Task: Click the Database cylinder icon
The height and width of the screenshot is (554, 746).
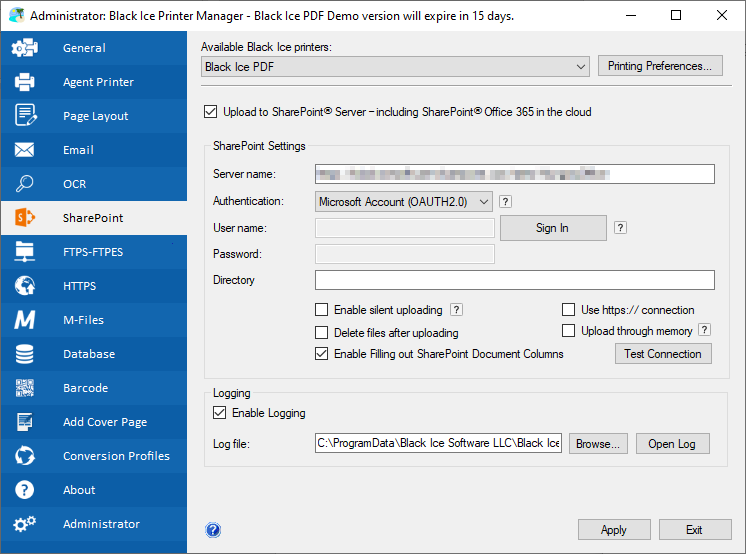Action: 24,354
